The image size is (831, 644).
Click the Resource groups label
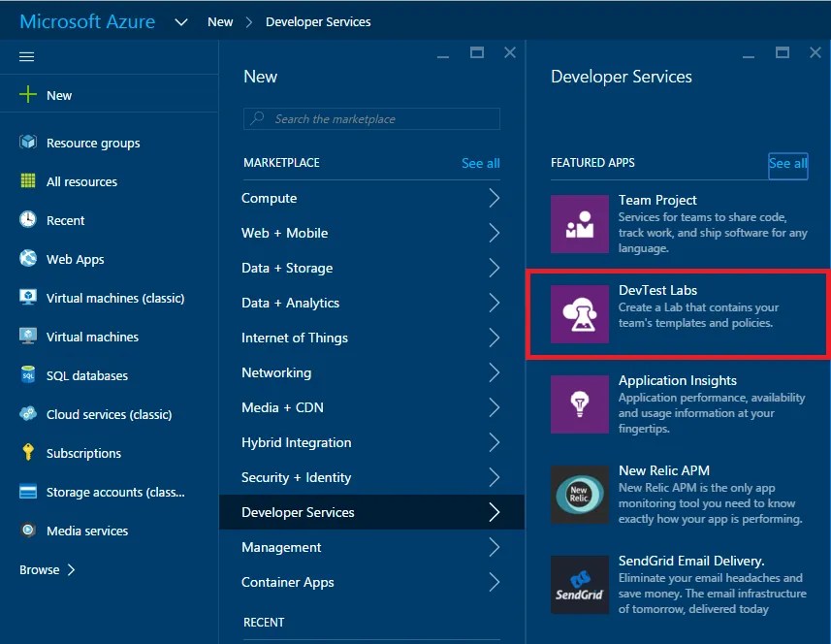(x=93, y=144)
